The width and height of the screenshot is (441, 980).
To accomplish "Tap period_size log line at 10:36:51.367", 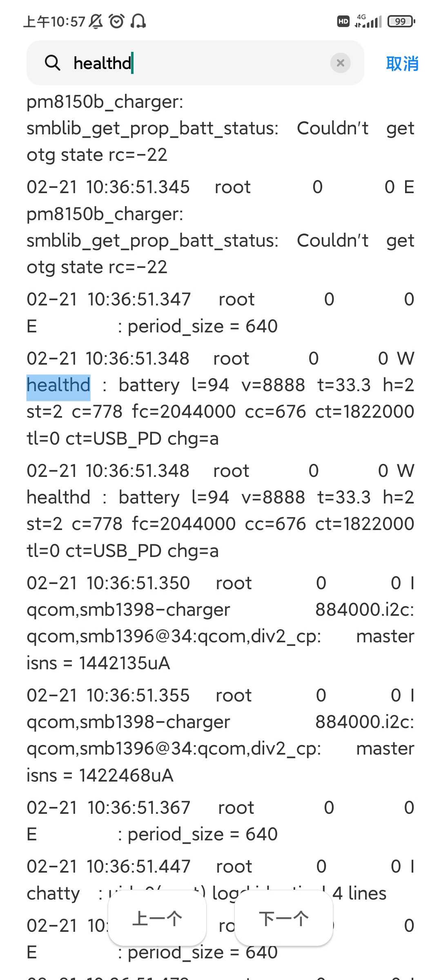I will (220, 821).
